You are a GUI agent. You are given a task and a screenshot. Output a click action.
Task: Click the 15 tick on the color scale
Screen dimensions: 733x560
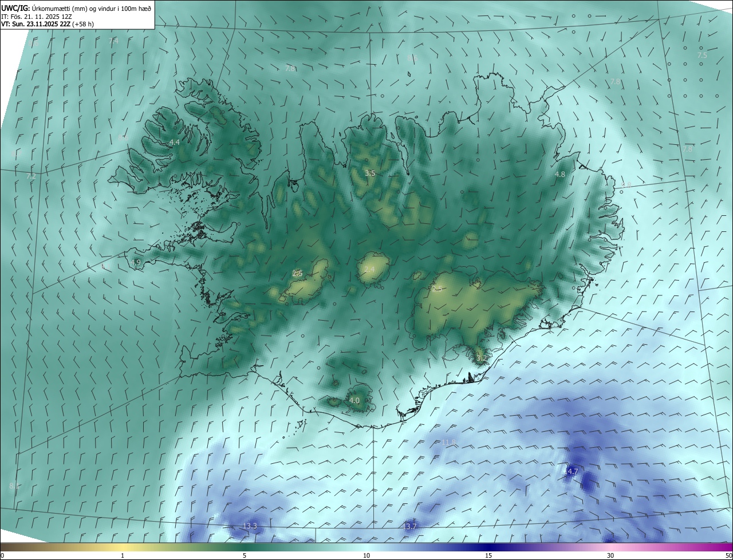(488, 555)
